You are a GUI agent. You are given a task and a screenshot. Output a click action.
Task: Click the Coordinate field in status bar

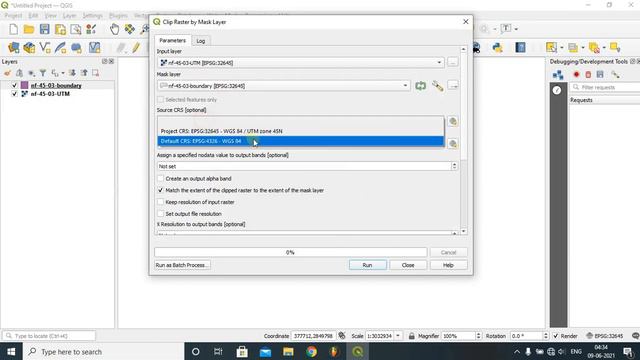click(313, 336)
